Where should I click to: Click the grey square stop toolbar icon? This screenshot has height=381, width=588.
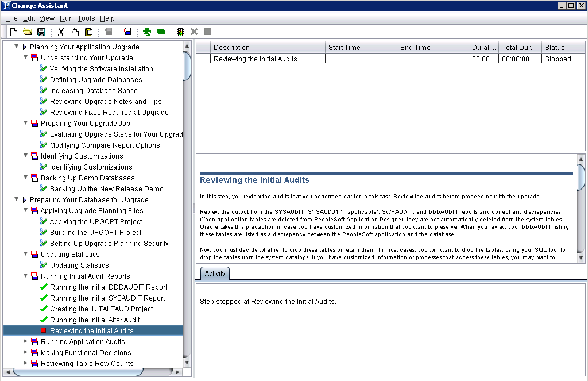tap(208, 32)
